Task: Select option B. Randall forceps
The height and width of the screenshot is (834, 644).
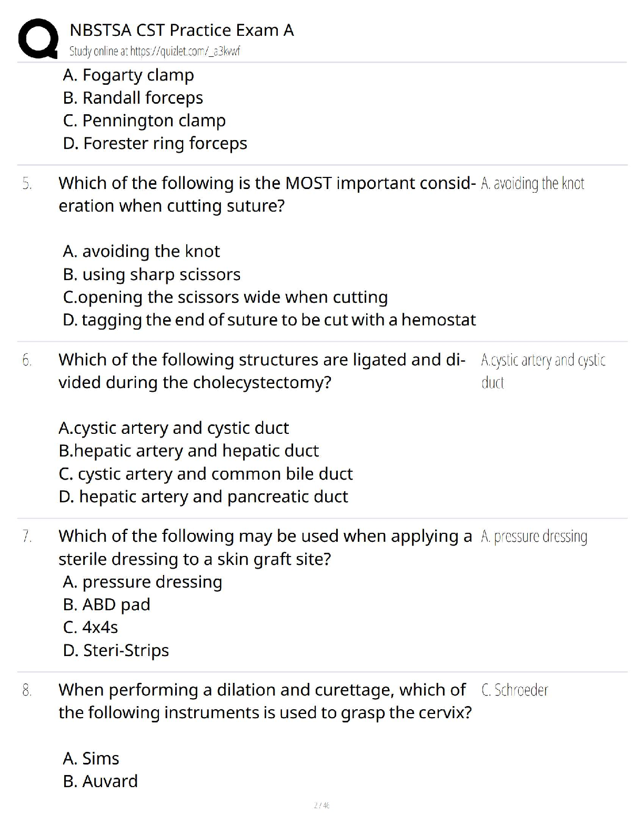Action: click(133, 98)
